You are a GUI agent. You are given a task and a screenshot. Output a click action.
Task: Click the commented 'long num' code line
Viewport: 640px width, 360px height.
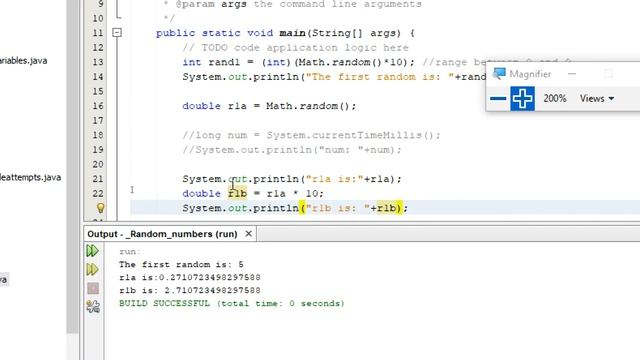[311, 135]
